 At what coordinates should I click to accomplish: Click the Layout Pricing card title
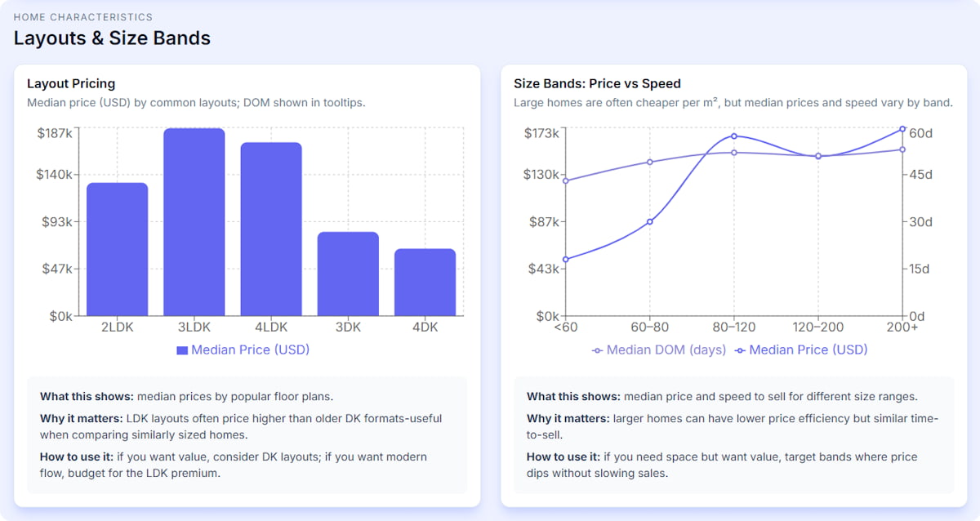pyautogui.click(x=71, y=83)
